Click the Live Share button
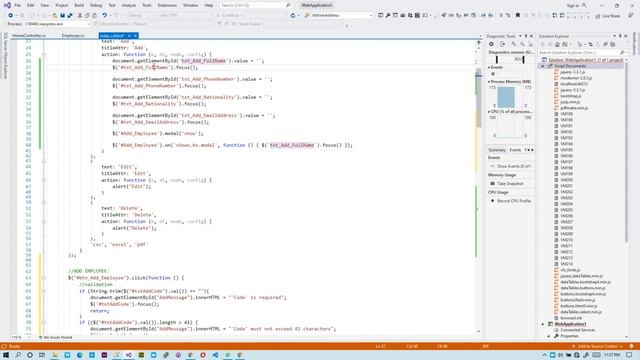This screenshot has width=640, height=360. pos(608,16)
